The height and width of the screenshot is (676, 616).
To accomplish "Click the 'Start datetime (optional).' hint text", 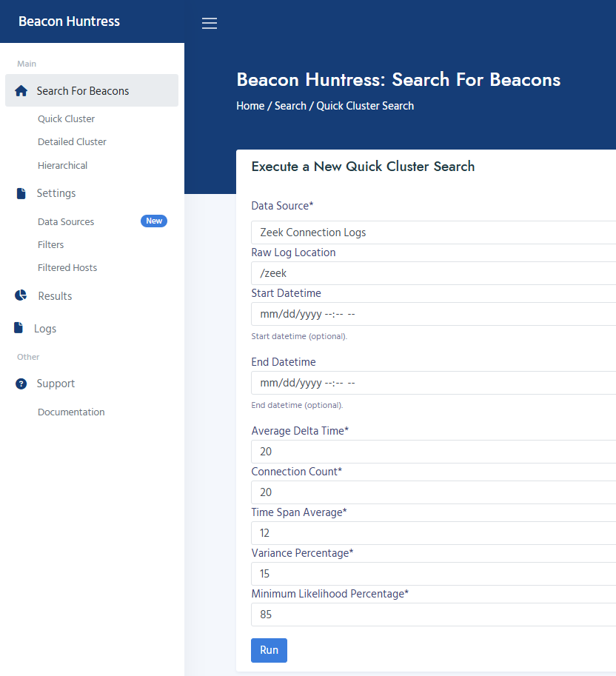I will click(x=299, y=336).
